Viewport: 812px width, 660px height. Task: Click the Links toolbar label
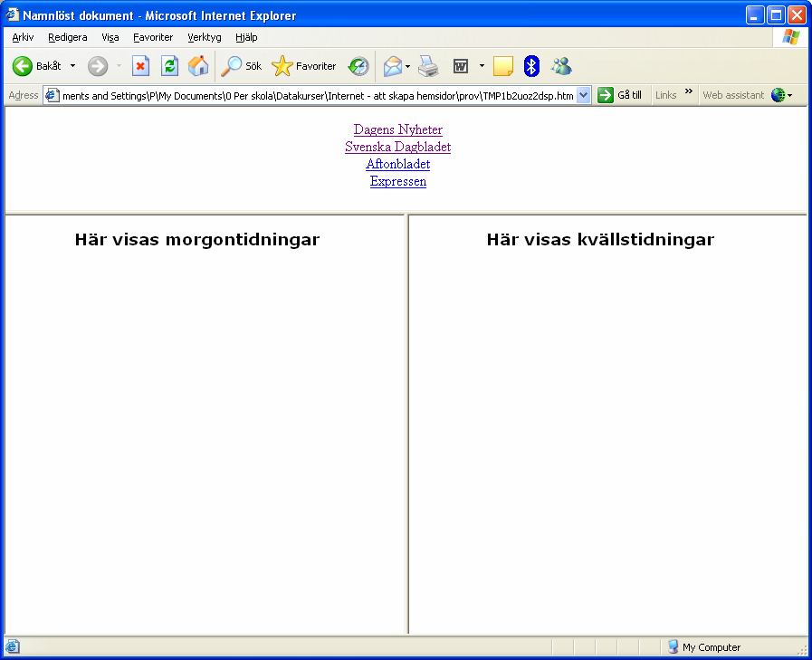pos(666,95)
